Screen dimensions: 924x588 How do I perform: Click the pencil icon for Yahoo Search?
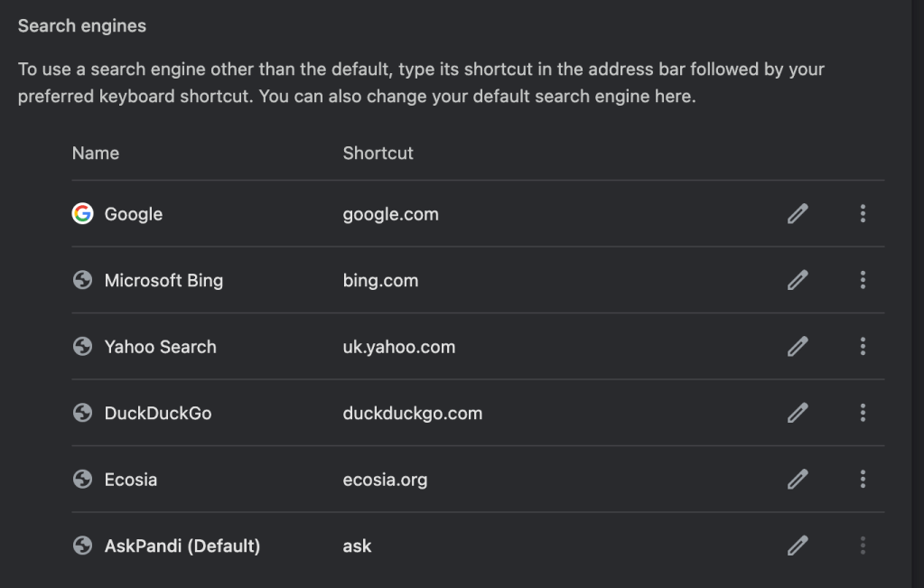click(x=798, y=347)
